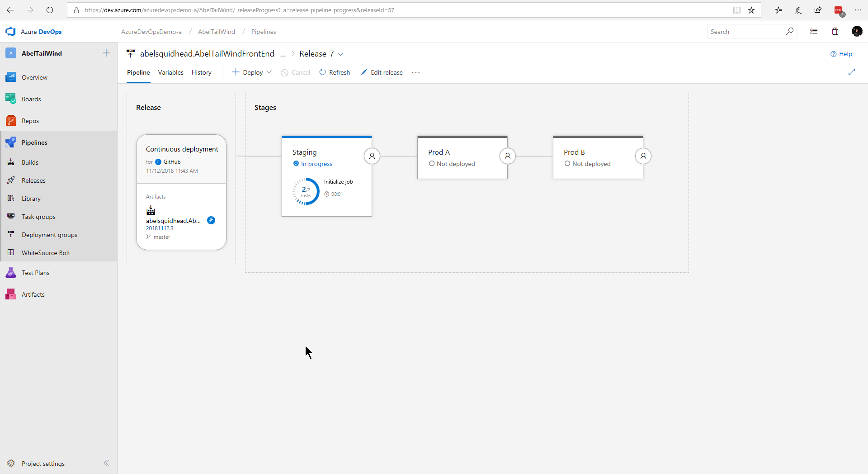Open the Test Plans hub
Viewport: 868px width, 474px height.
tap(35, 273)
